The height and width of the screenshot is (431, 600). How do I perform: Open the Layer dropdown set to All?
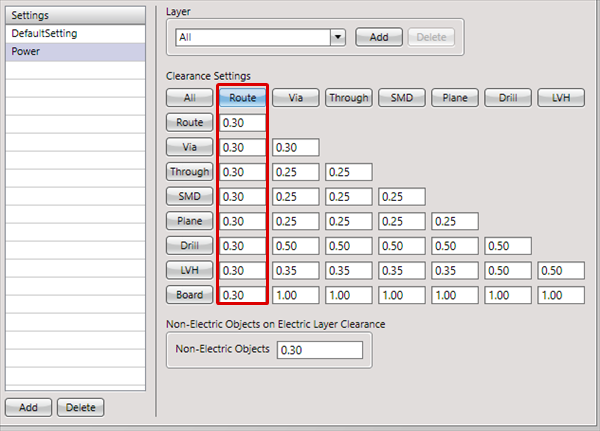(337, 37)
